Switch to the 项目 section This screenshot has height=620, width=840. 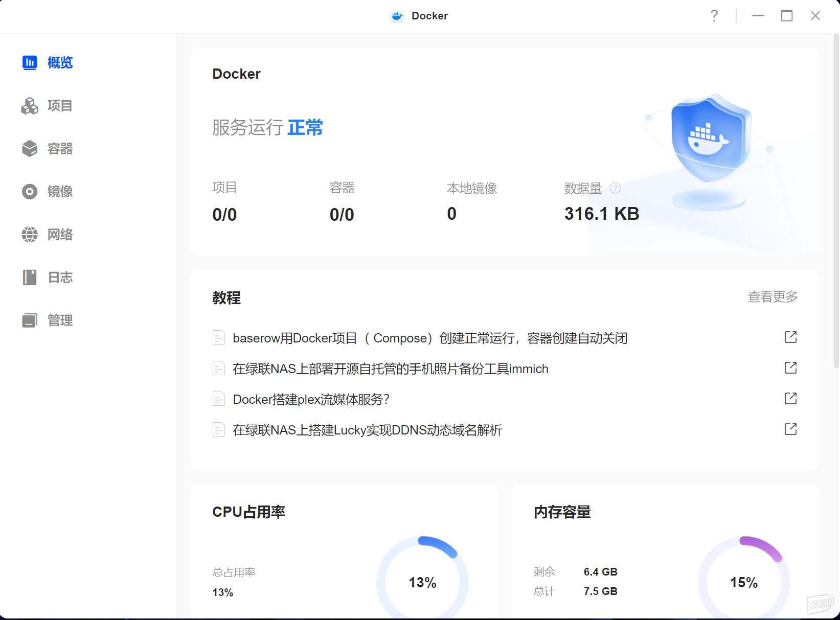coord(60,106)
